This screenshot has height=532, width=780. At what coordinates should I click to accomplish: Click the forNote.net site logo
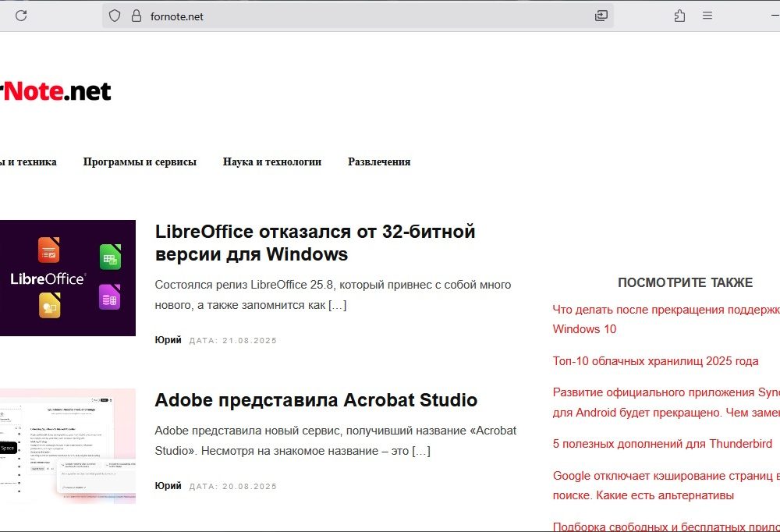(x=56, y=91)
